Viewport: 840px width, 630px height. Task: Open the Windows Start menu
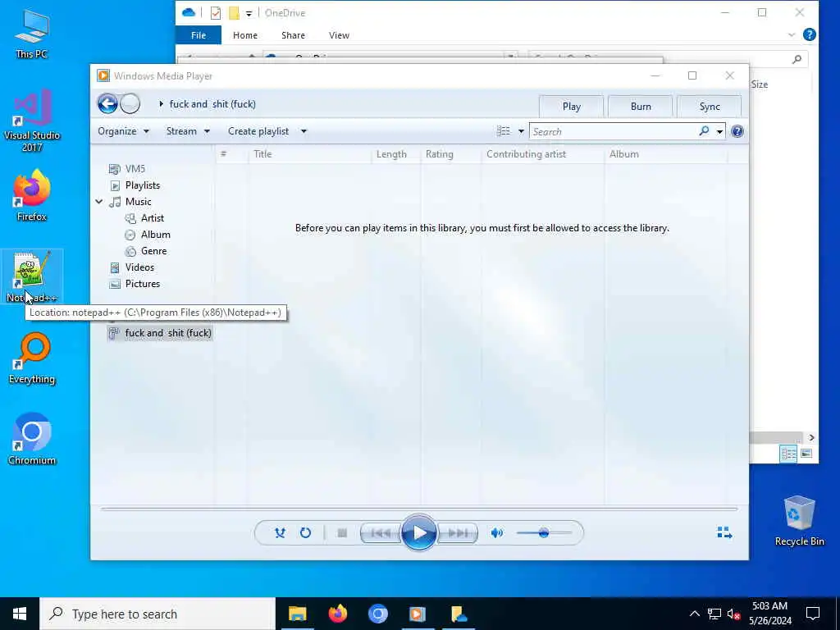(20, 614)
